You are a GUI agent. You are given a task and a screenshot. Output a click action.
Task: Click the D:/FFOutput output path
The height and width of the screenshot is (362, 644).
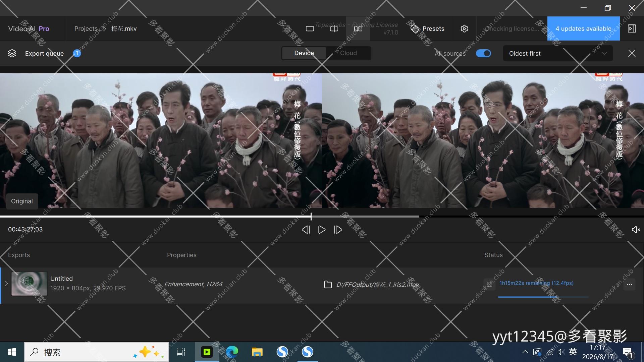(378, 285)
